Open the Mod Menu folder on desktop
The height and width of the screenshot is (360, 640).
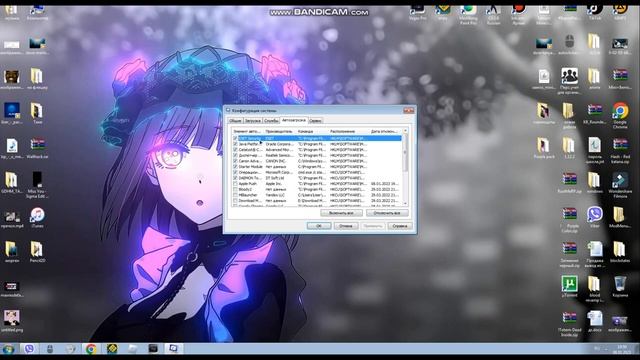(x=620, y=217)
